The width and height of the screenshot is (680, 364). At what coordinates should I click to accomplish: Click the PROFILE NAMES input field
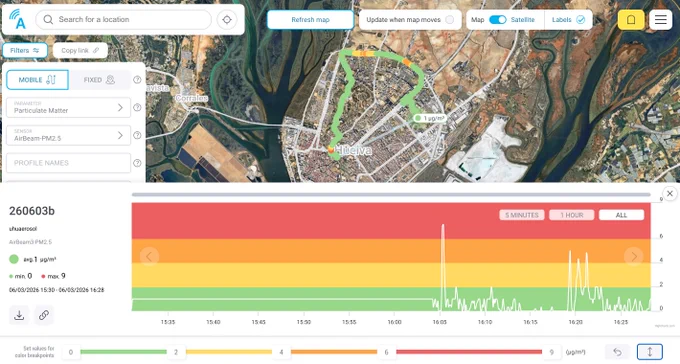tap(69, 163)
